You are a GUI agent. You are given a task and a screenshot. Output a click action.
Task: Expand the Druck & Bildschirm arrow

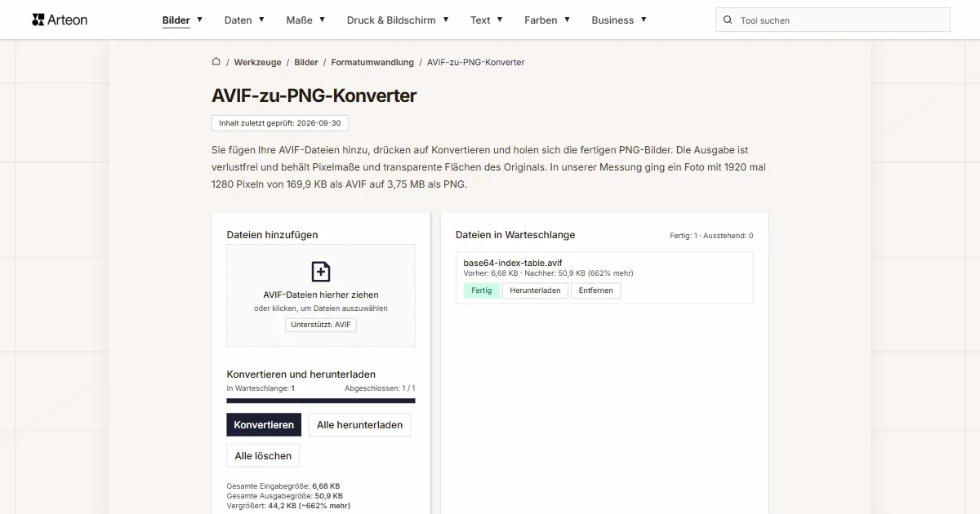[445, 20]
